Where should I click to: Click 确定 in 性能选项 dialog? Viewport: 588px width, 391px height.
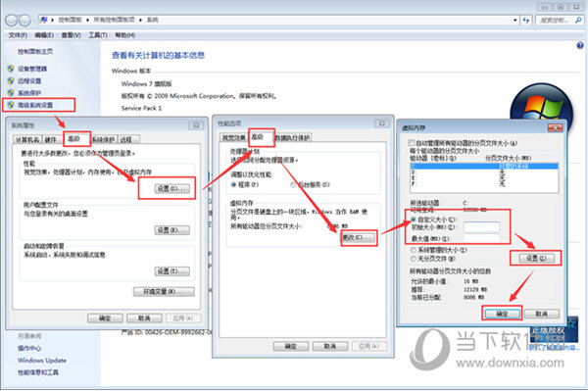pyautogui.click(x=291, y=346)
